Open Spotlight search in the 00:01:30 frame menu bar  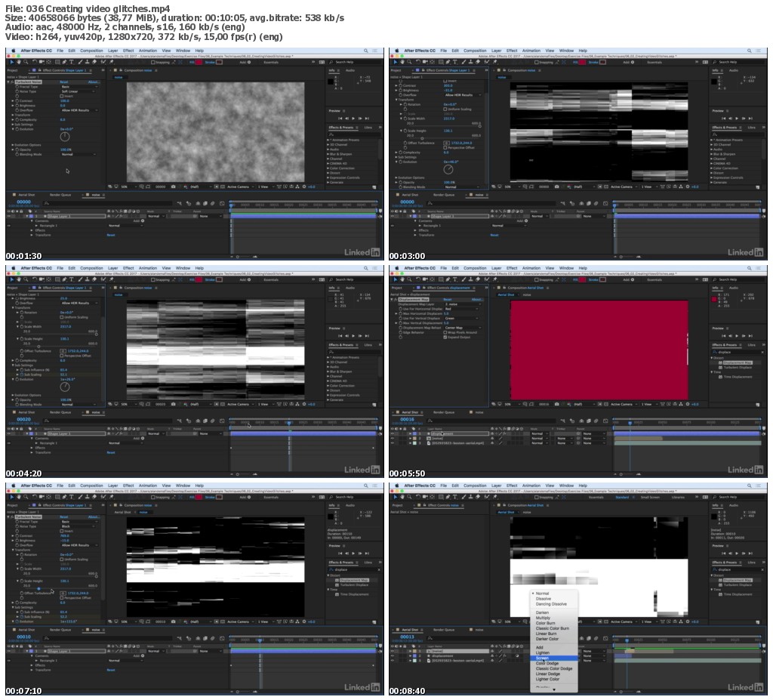click(366, 51)
